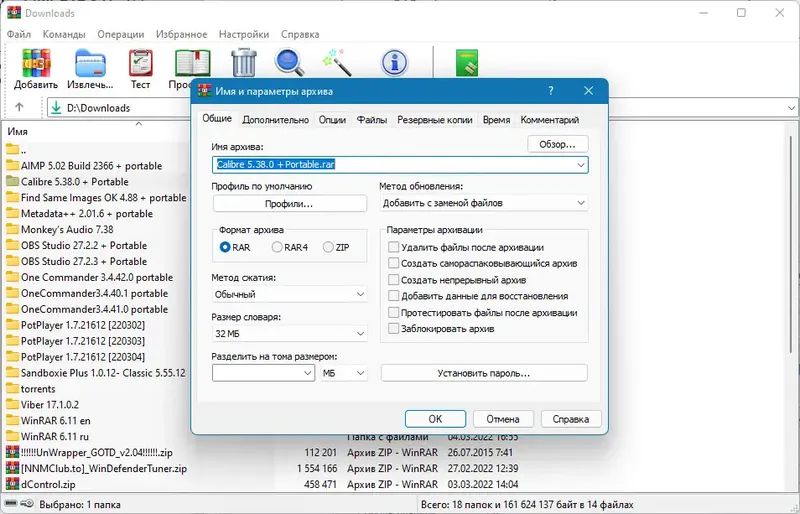Click the magnifier search toolbar icon
This screenshot has height=514, width=800.
tap(289, 62)
